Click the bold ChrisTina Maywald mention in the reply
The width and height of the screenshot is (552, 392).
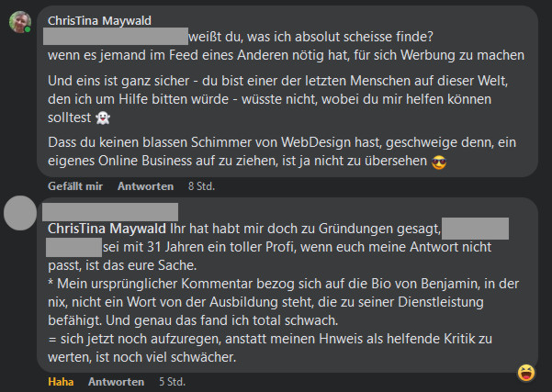click(105, 228)
